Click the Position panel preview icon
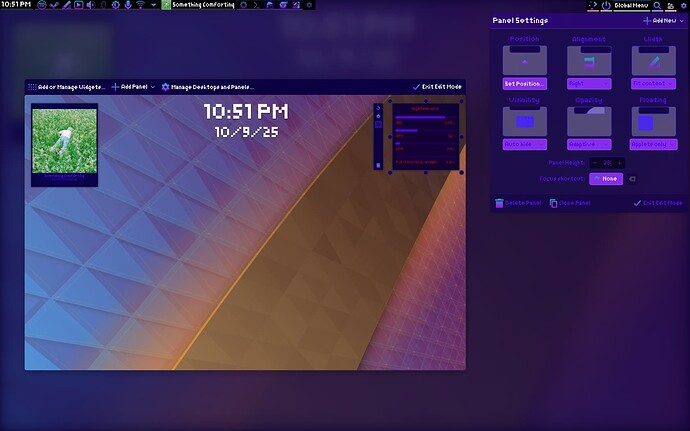Viewport: 690px width, 431px height. pyautogui.click(x=525, y=60)
